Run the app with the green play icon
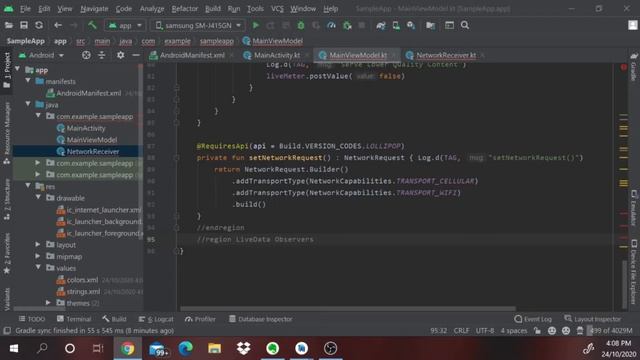 tap(256, 25)
